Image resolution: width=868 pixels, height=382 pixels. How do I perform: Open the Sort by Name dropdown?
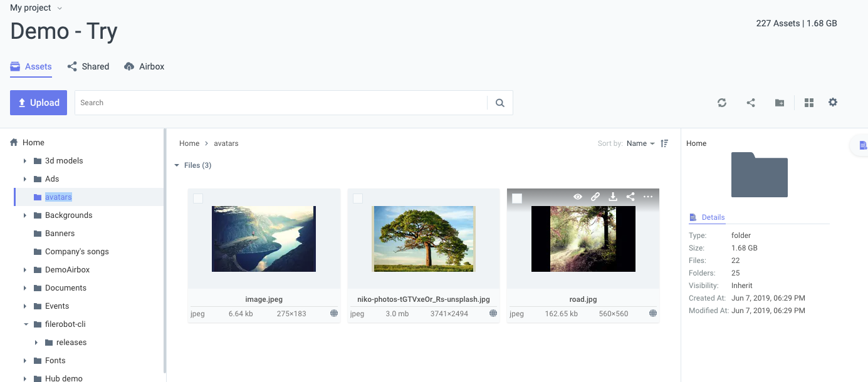(641, 143)
